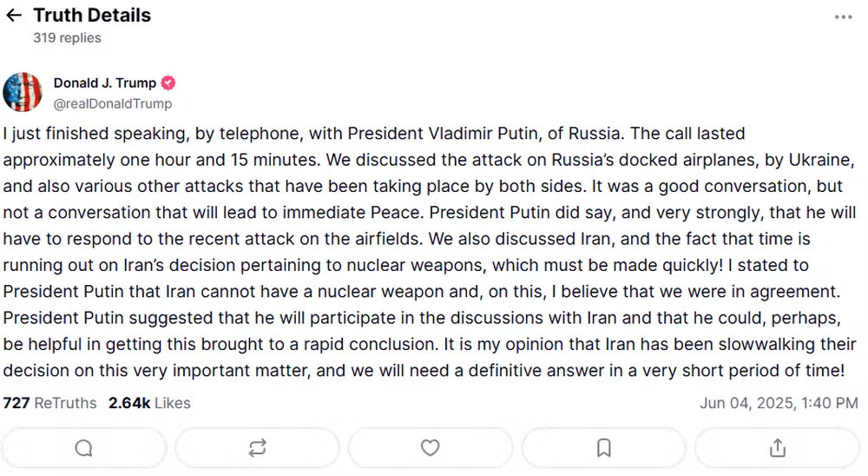Open the three-dot more options menu

click(843, 17)
